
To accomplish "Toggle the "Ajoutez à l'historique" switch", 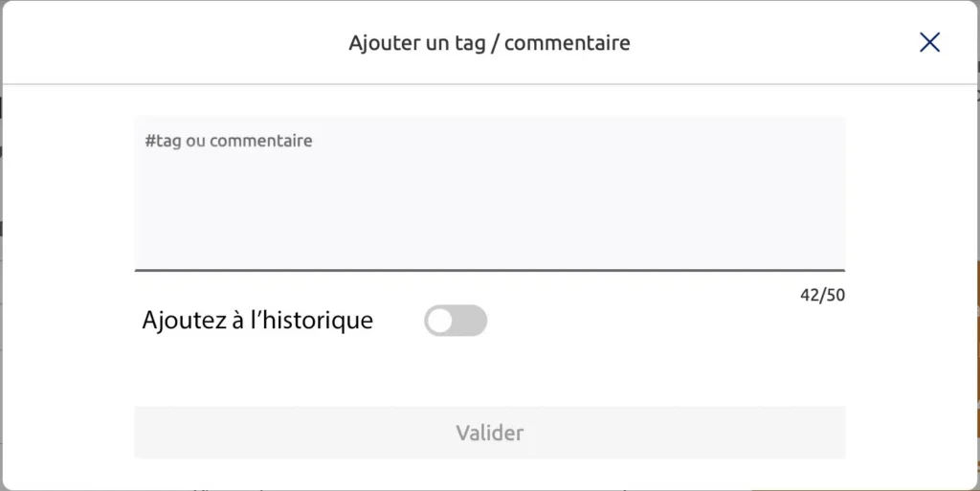I will tap(456, 321).
